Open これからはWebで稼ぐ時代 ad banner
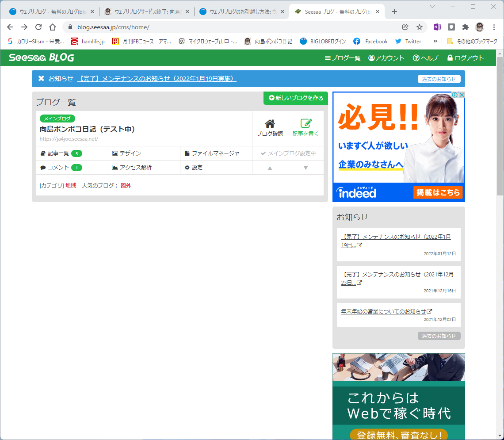This screenshot has width=504, height=440. [399, 396]
